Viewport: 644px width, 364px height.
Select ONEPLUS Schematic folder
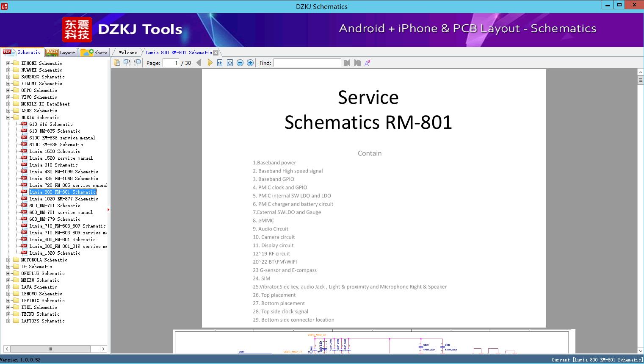click(x=43, y=273)
